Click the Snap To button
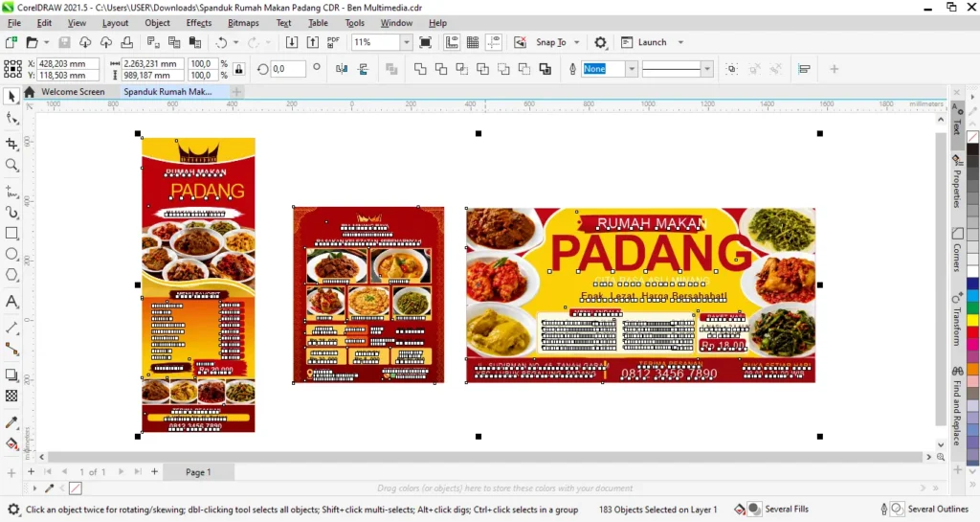This screenshot has height=522, width=980. click(x=550, y=42)
